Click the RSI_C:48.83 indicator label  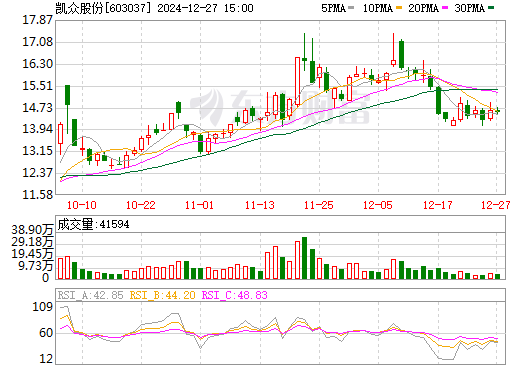pyautogui.click(x=235, y=295)
